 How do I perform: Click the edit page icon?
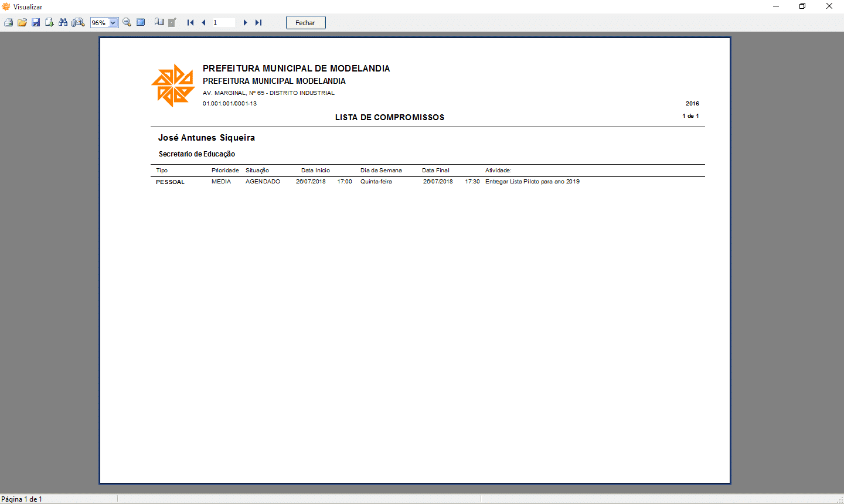coord(172,23)
